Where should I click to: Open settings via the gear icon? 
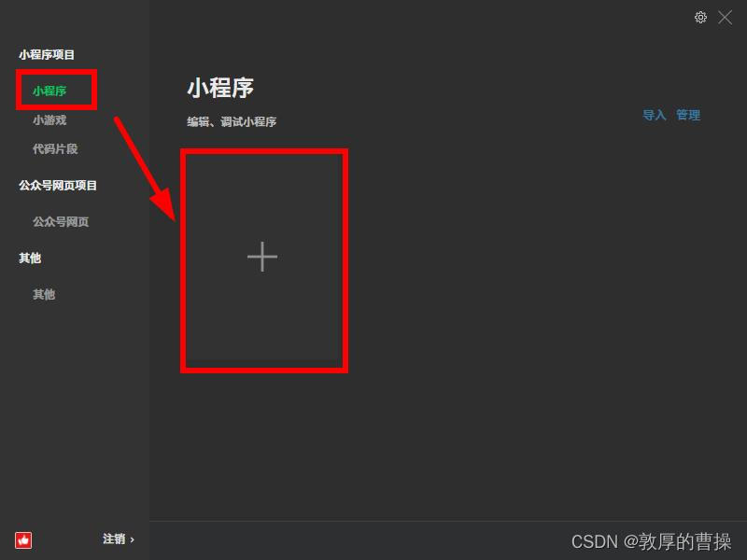coord(700,18)
